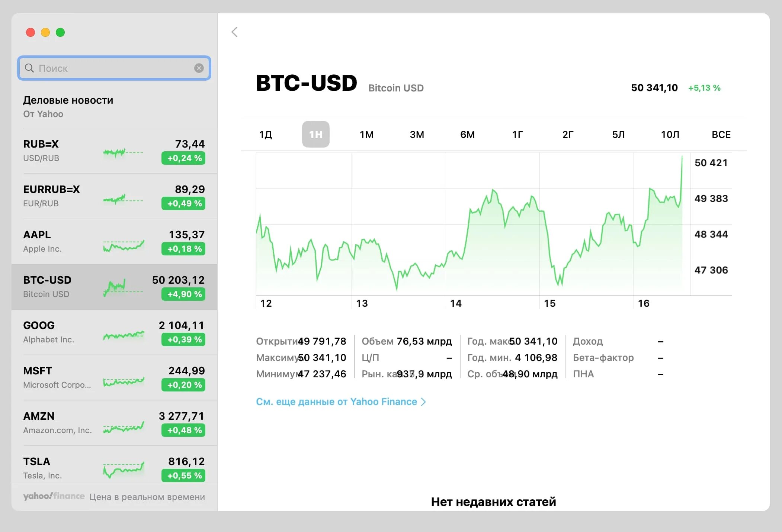Select the ВСЕ time range tab
Image resolution: width=782 pixels, height=532 pixels.
[x=721, y=135]
